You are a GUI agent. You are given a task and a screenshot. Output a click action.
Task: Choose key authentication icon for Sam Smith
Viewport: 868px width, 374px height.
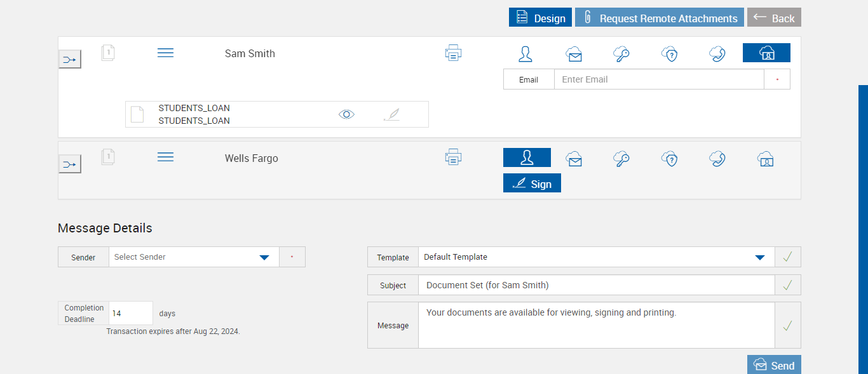[621, 54]
